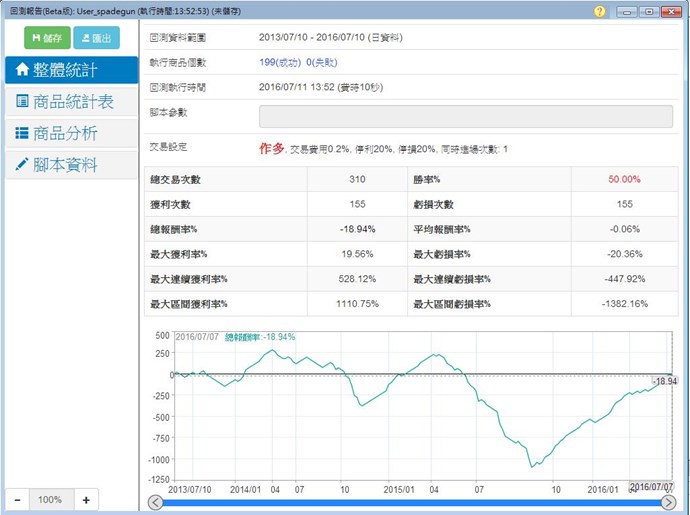Viewport: 690px width, 515px height.
Task: Click the chart scrollbar left arrow
Action: pyautogui.click(x=155, y=502)
